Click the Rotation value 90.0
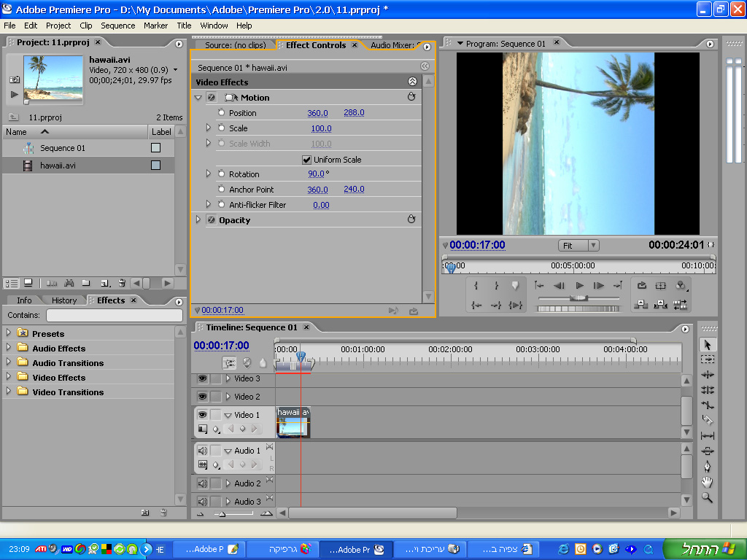The image size is (747, 560). (316, 174)
